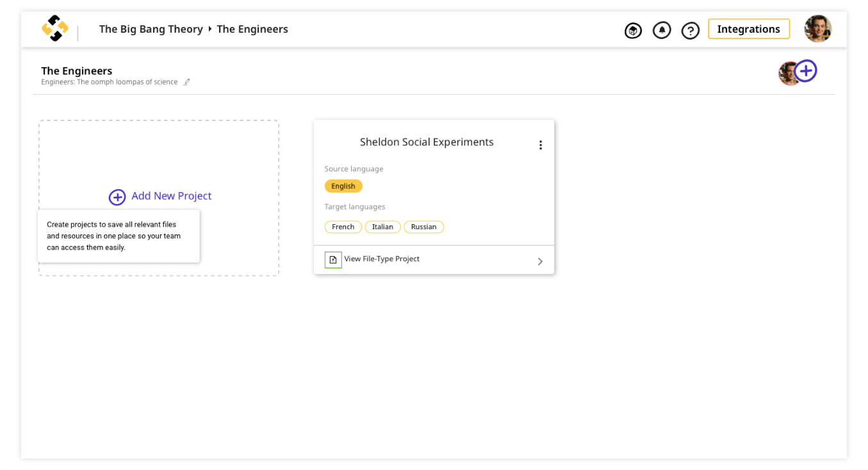868x470 pixels.
Task: Click the Integrations button
Action: [x=749, y=29]
